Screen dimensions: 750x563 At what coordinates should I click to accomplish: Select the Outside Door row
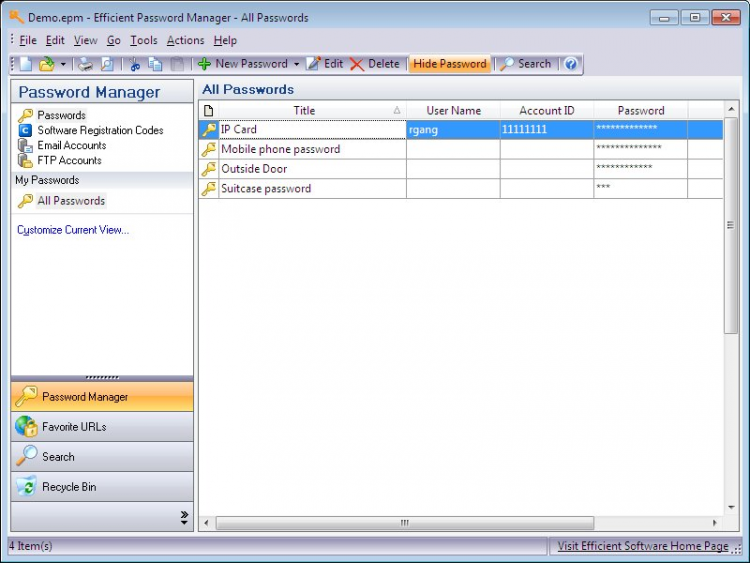tap(461, 169)
